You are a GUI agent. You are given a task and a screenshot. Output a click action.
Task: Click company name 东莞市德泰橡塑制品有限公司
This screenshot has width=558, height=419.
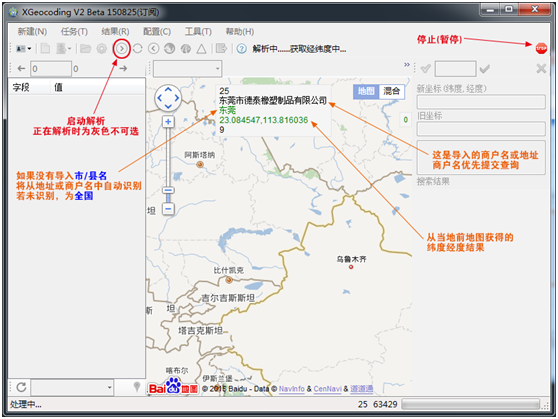[273, 101]
